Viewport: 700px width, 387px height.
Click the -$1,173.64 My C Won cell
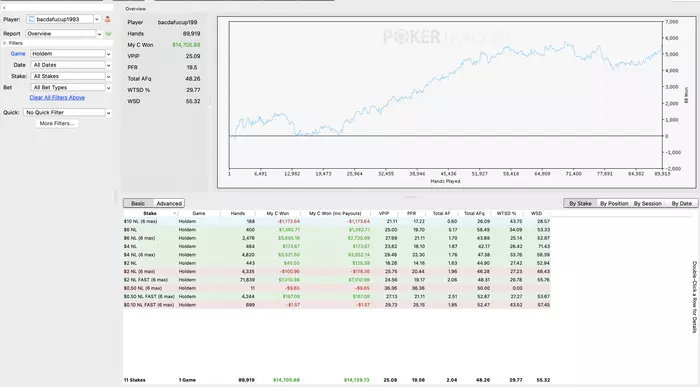[288, 221]
